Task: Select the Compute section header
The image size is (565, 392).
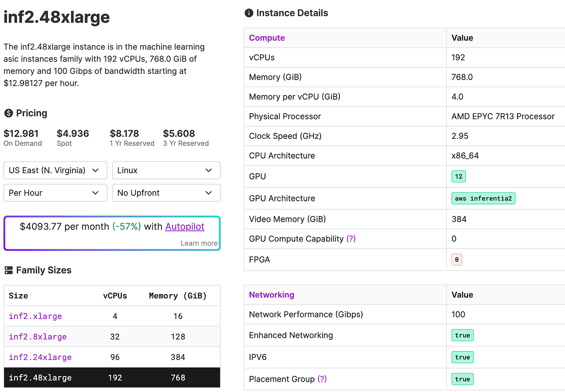Action: 267,38
